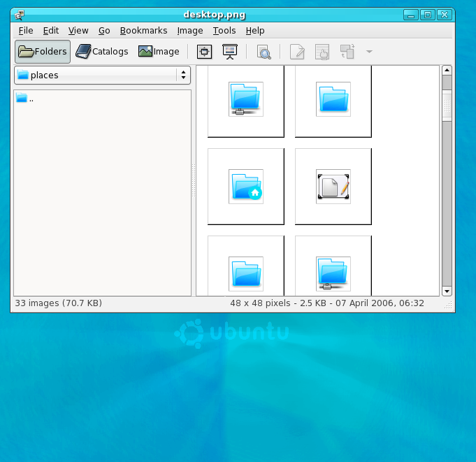476x462 pixels.
Task: Click the window resize grip in status bar
Action: point(448,305)
